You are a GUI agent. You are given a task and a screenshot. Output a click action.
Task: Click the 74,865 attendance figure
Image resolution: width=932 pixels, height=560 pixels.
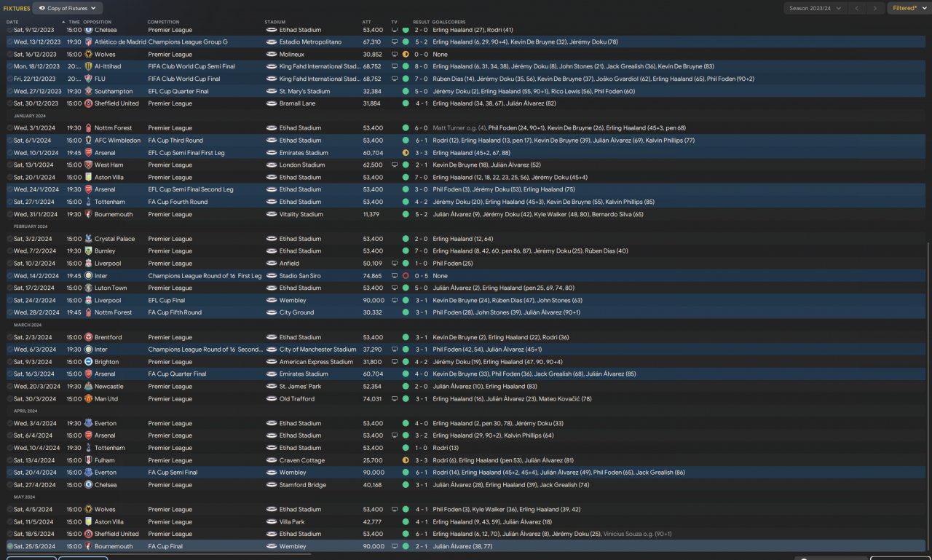(372, 276)
